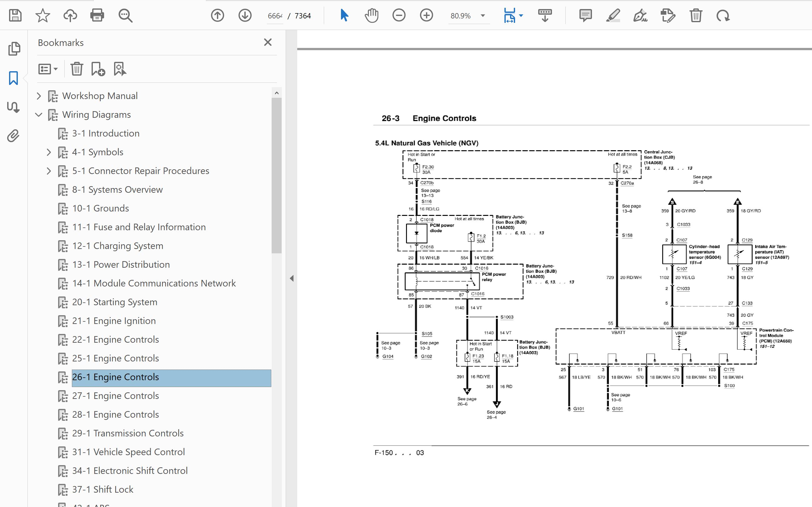Collapse the Wiring Diagrams bookmark

pyautogui.click(x=39, y=115)
